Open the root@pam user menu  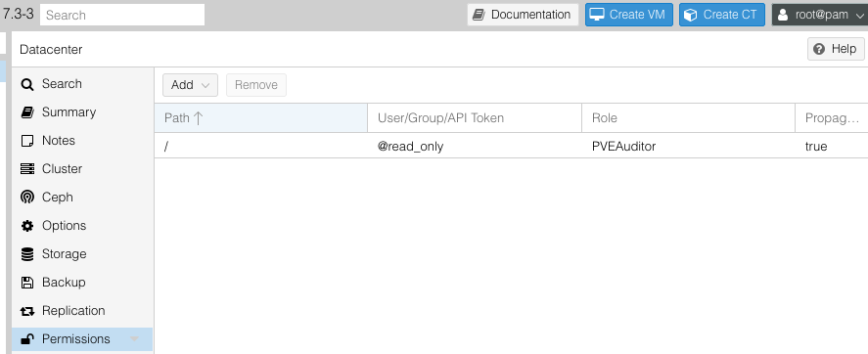tap(819, 15)
